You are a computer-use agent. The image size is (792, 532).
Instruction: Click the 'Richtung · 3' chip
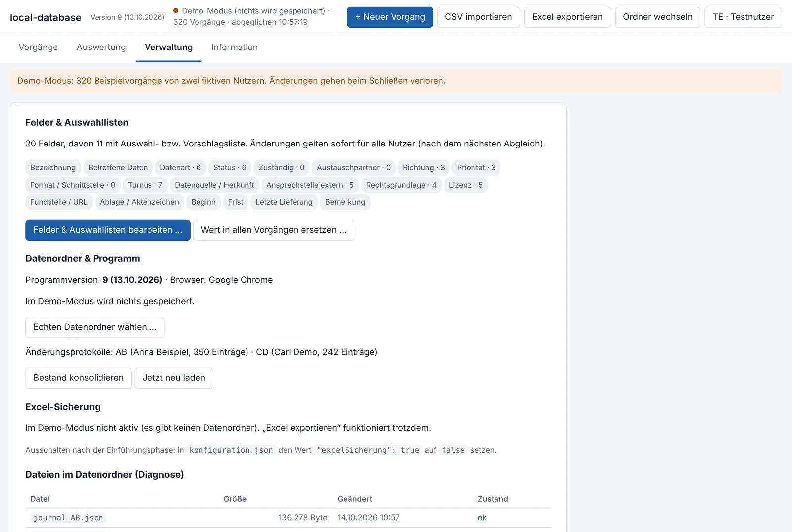pos(424,168)
